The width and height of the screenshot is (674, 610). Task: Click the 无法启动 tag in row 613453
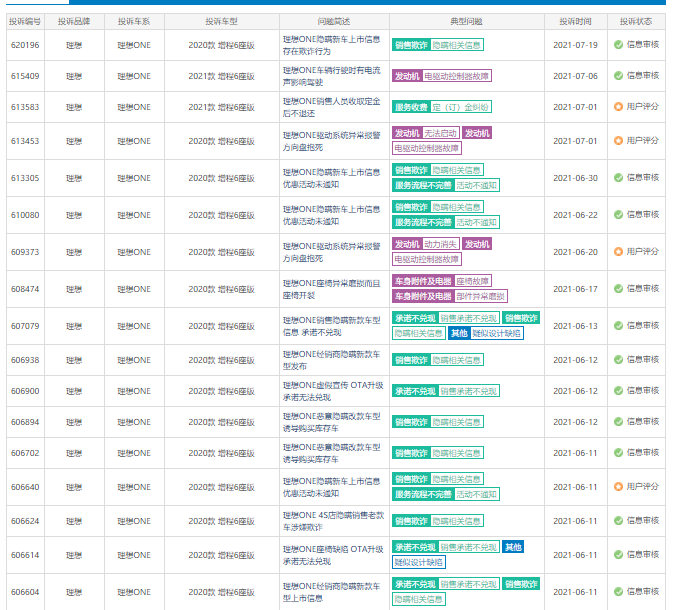441,133
